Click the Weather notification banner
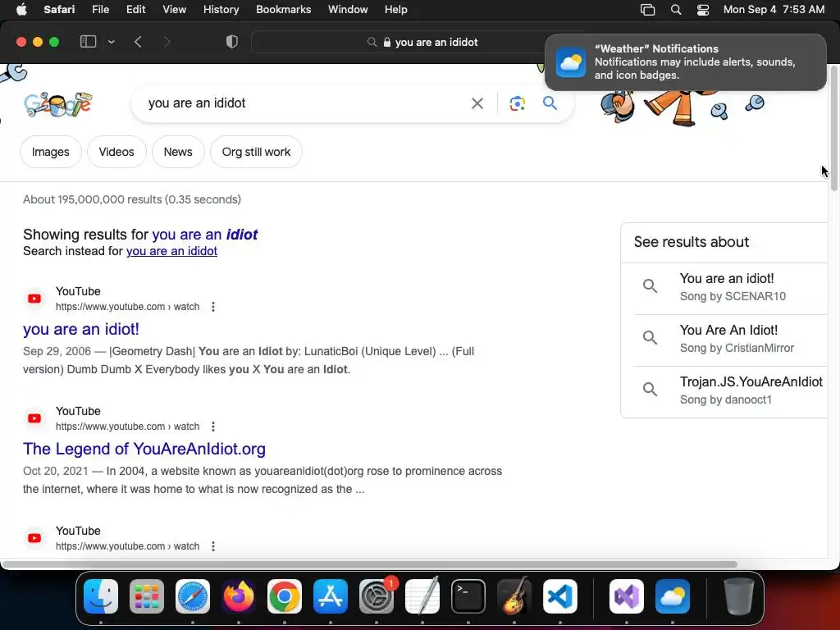840x630 pixels. (685, 62)
